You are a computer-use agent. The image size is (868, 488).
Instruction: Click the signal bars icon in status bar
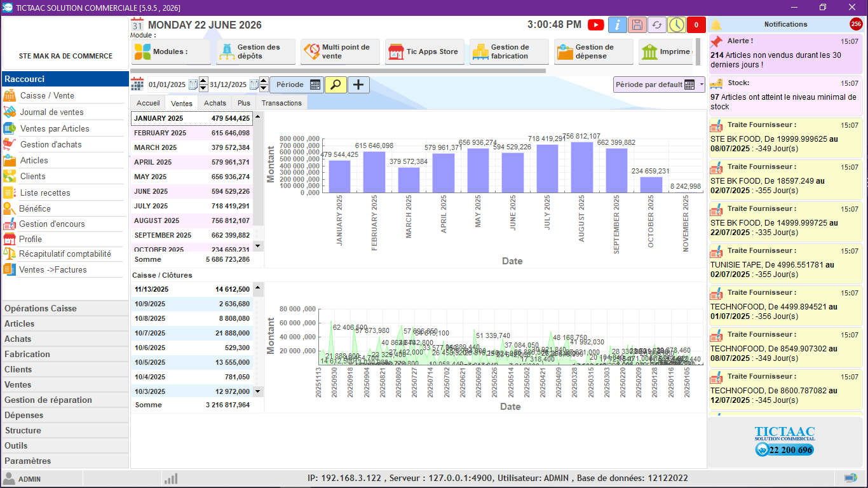pyautogui.click(x=170, y=478)
